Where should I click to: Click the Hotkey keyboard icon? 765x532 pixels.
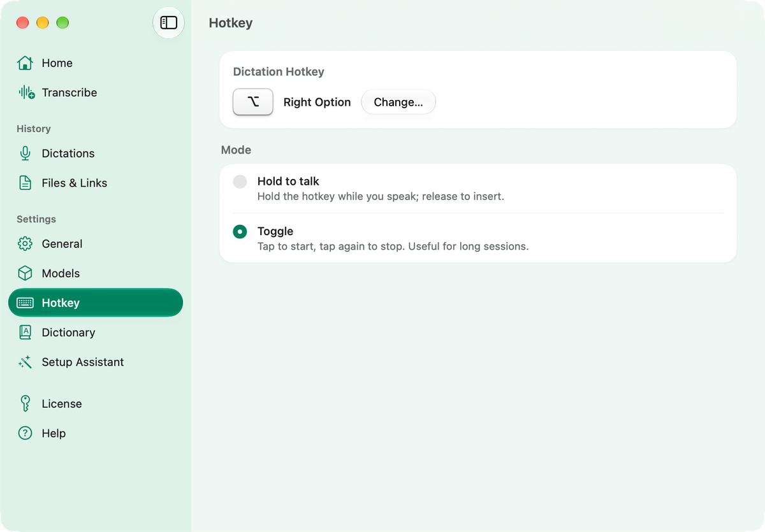coord(25,303)
